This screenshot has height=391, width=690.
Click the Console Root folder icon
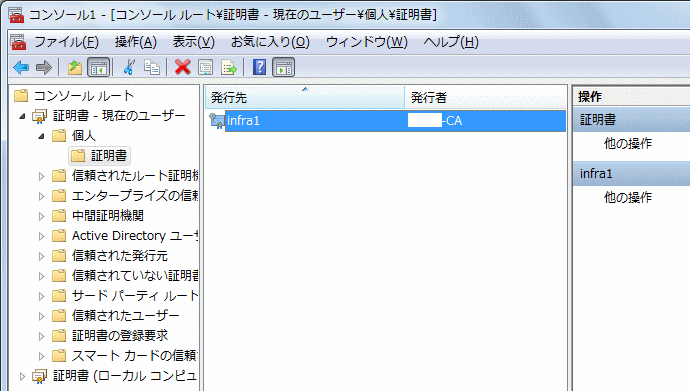(21, 95)
